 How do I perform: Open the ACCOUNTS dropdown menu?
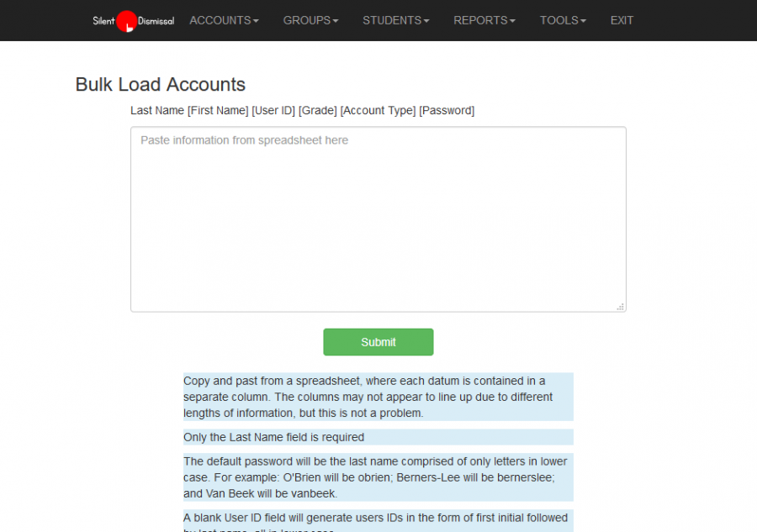(224, 21)
